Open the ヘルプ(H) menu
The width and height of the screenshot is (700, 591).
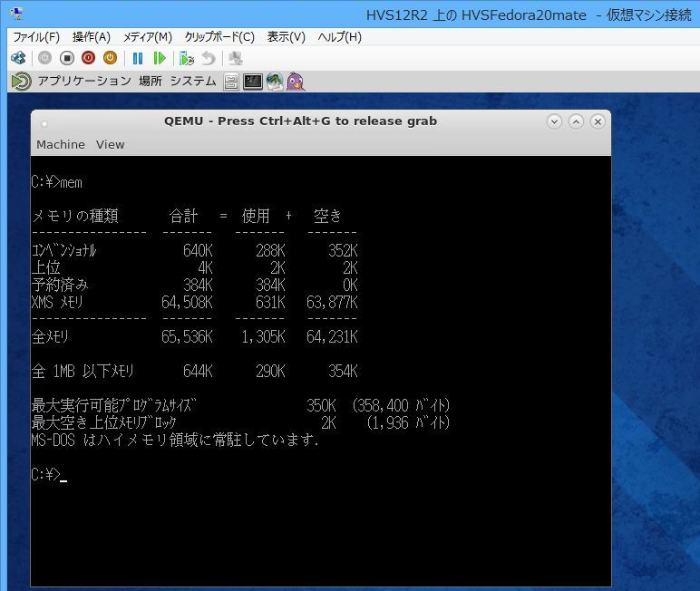[x=340, y=37]
